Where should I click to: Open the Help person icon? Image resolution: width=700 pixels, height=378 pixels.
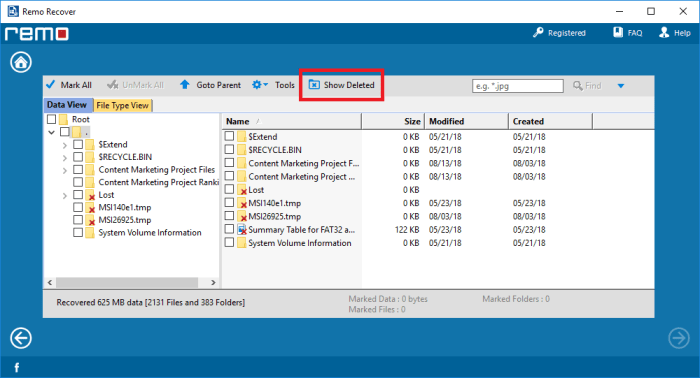point(664,33)
